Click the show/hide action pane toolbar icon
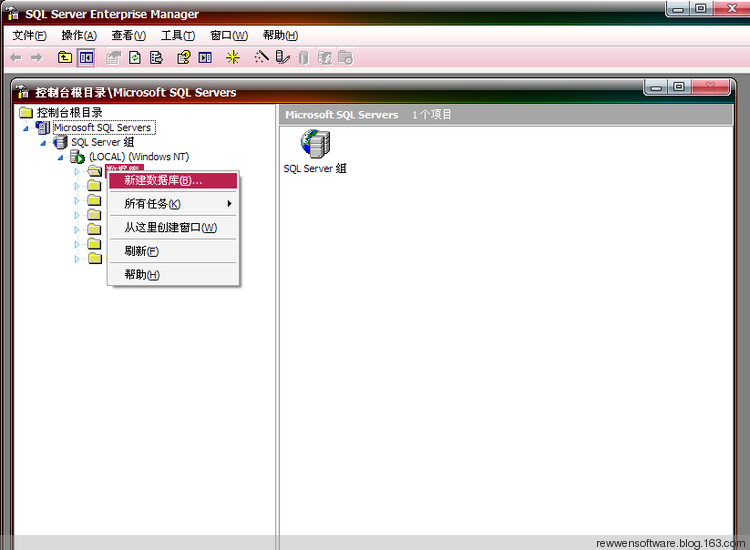Screen dimensions: 750x550 pyautogui.click(x=205, y=58)
